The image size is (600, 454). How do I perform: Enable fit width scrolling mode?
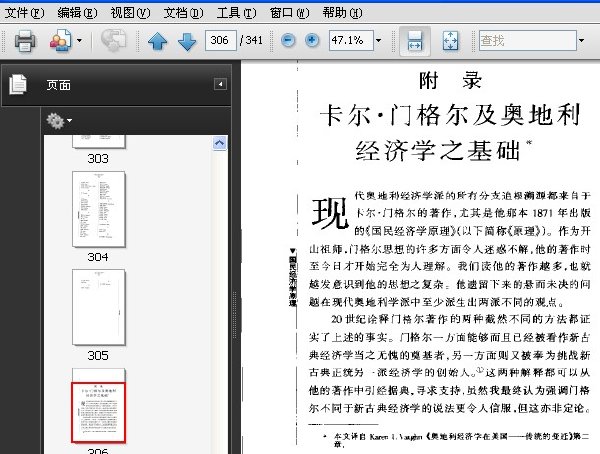tap(414, 41)
